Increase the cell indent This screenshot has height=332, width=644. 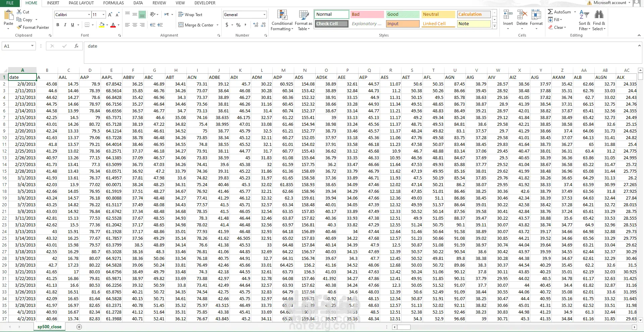click(x=160, y=25)
